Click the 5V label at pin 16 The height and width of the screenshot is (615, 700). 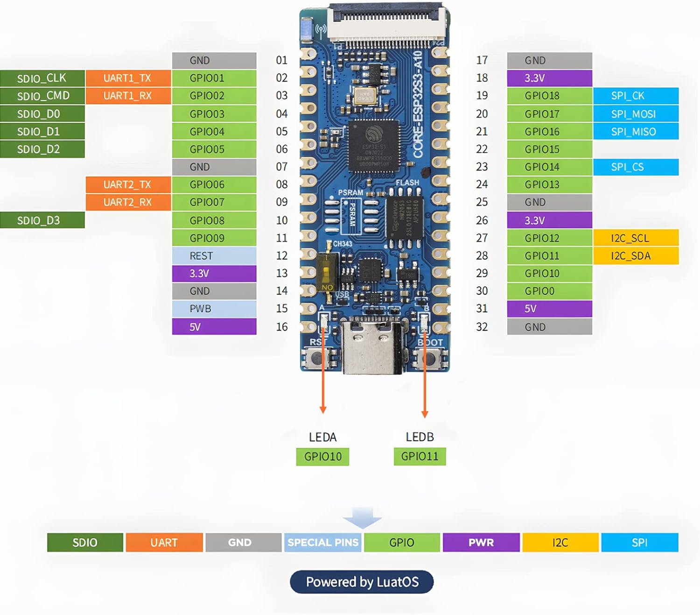pos(214,326)
